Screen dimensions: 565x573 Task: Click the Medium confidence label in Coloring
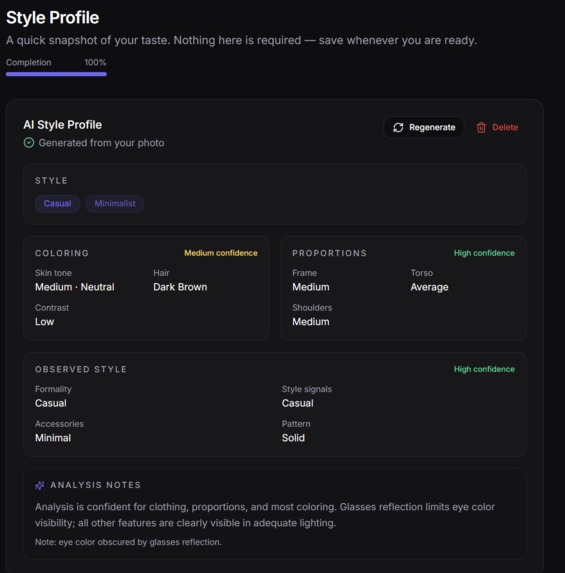221,253
